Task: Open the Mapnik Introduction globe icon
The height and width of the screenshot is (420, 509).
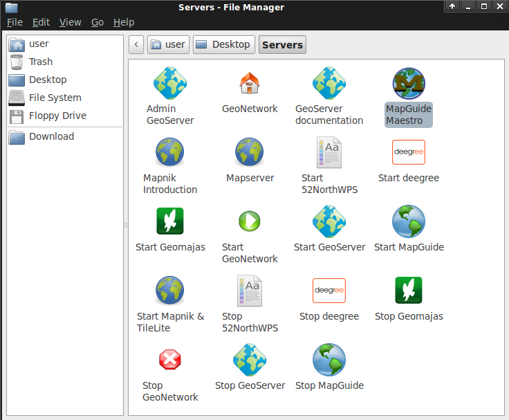Action: point(169,152)
